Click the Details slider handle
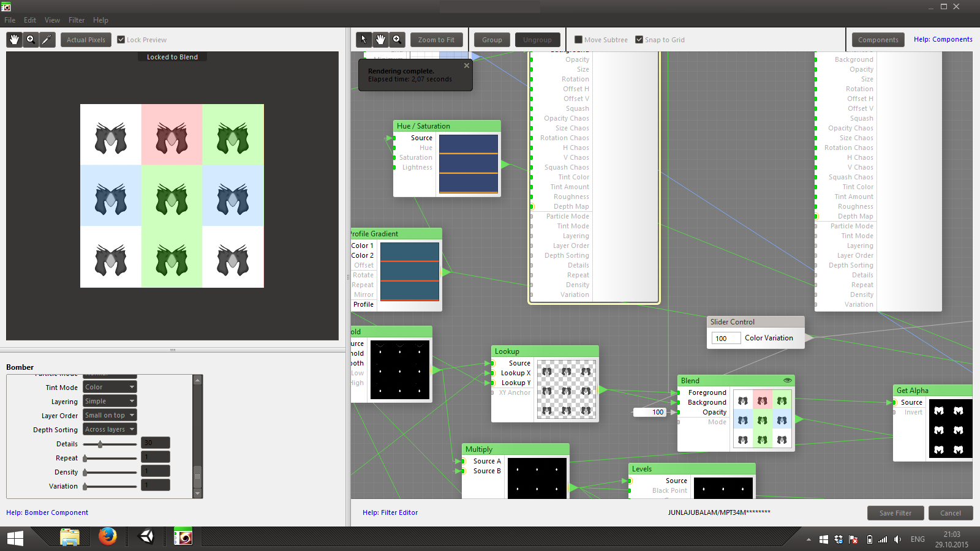Image resolution: width=980 pixels, height=551 pixels. (x=100, y=444)
